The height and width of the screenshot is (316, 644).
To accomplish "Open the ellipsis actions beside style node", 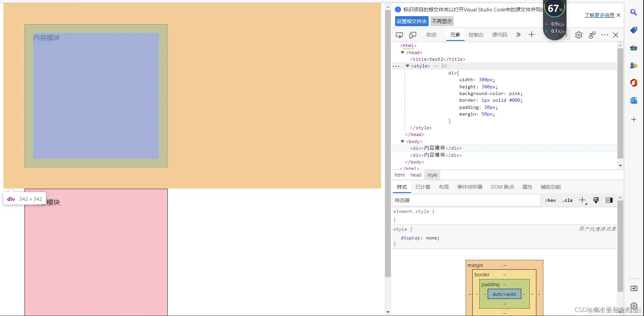I will pos(396,66).
